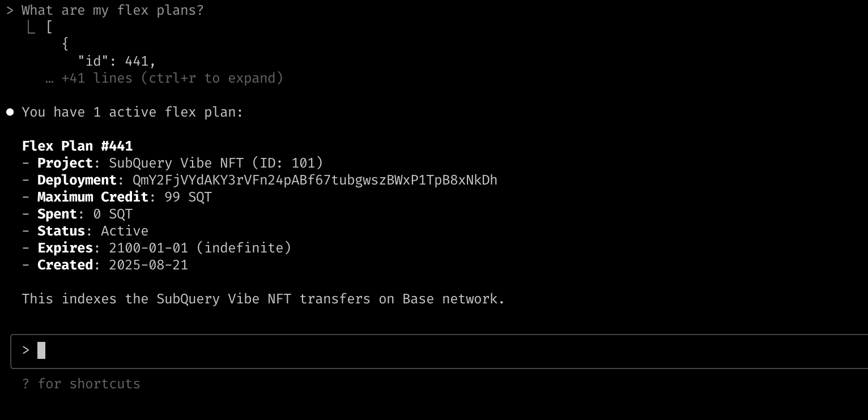Click the Expires 2100-01-01 line

pyautogui.click(x=156, y=248)
